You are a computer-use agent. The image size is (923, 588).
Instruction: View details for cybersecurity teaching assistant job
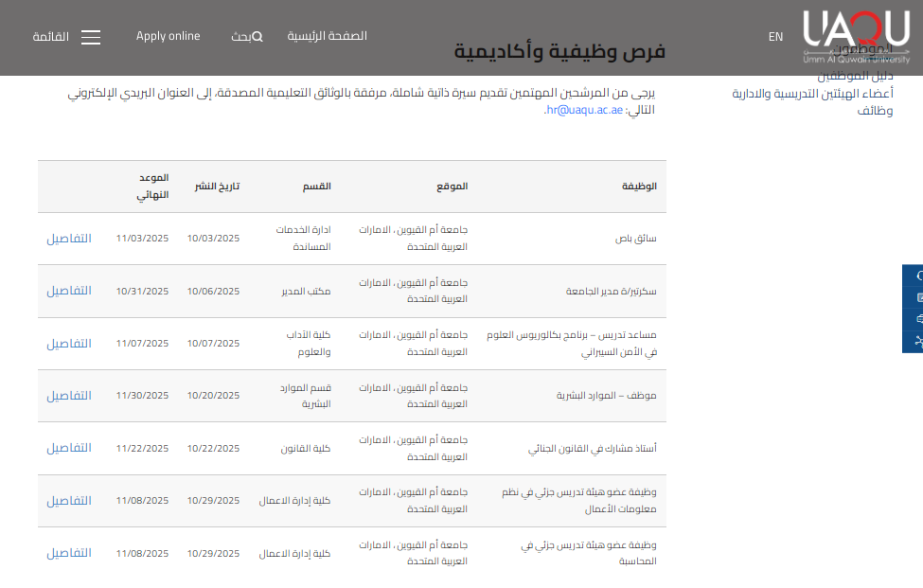click(69, 344)
